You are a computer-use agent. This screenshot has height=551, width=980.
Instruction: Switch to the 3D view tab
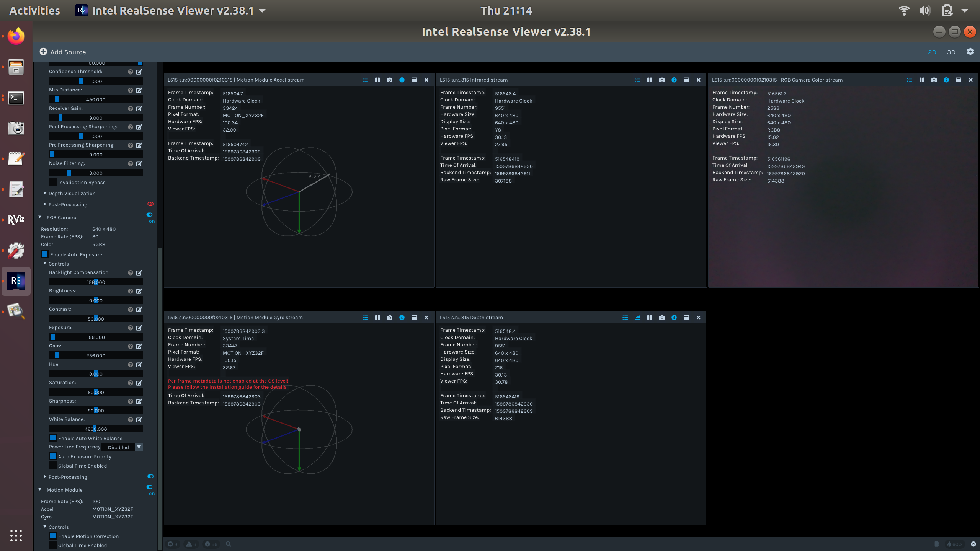pyautogui.click(x=952, y=52)
